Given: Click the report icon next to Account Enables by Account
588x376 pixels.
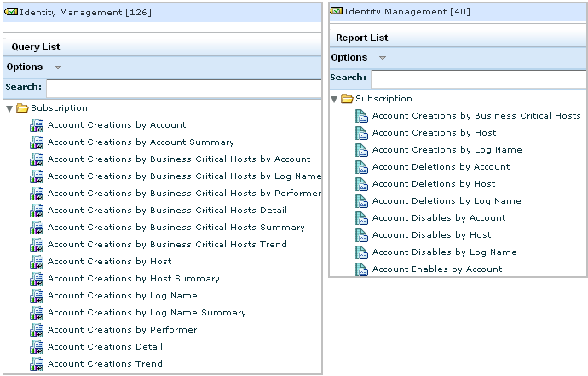Looking at the screenshot, I should pos(361,269).
